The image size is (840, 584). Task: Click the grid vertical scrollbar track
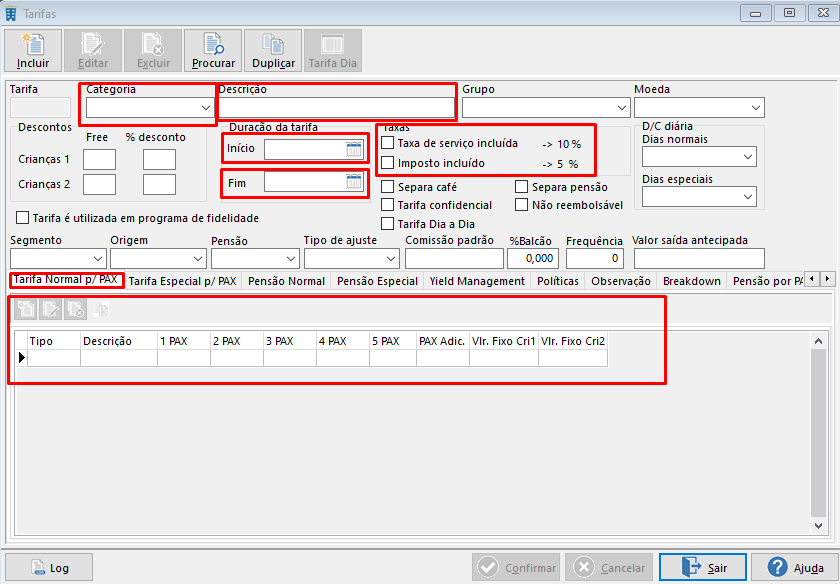[818, 433]
